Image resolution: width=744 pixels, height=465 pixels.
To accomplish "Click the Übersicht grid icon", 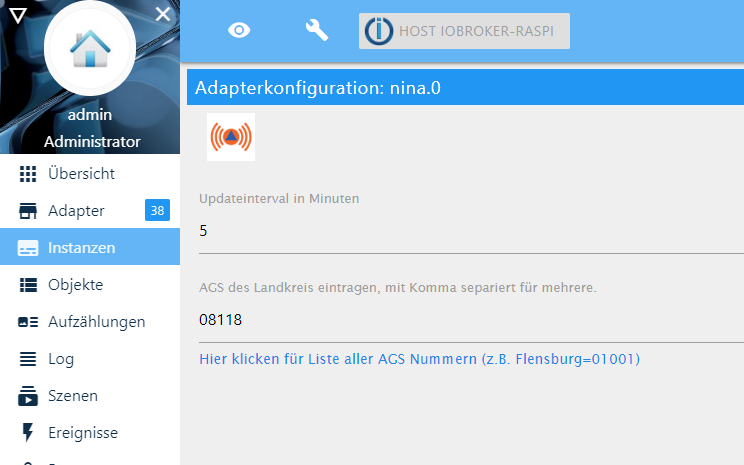I will [28, 173].
